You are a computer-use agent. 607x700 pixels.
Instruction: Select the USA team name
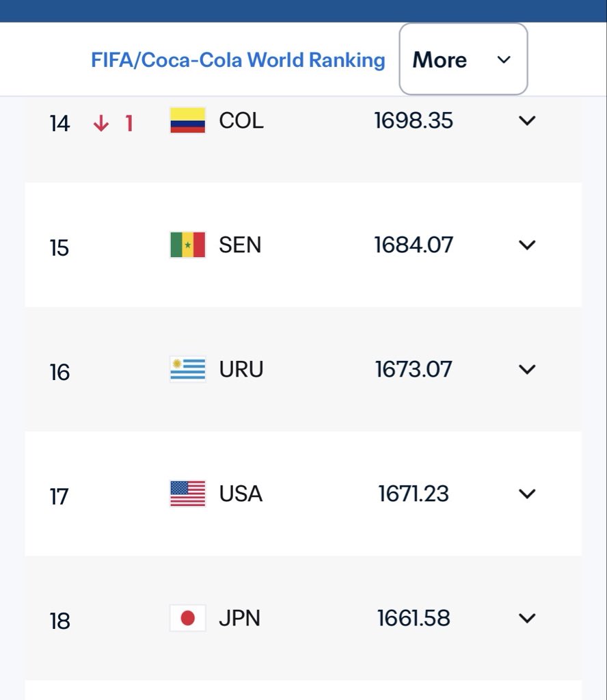coord(241,494)
